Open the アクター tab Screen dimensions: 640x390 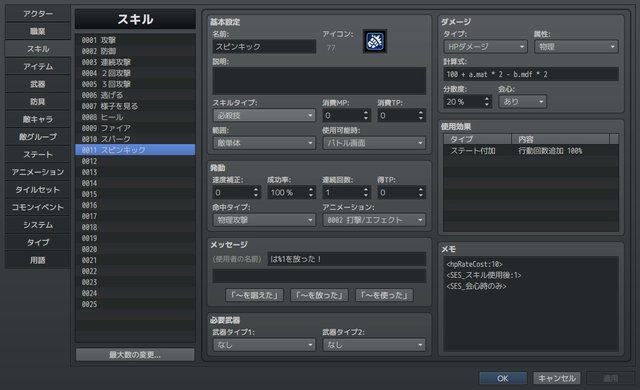tap(38, 14)
